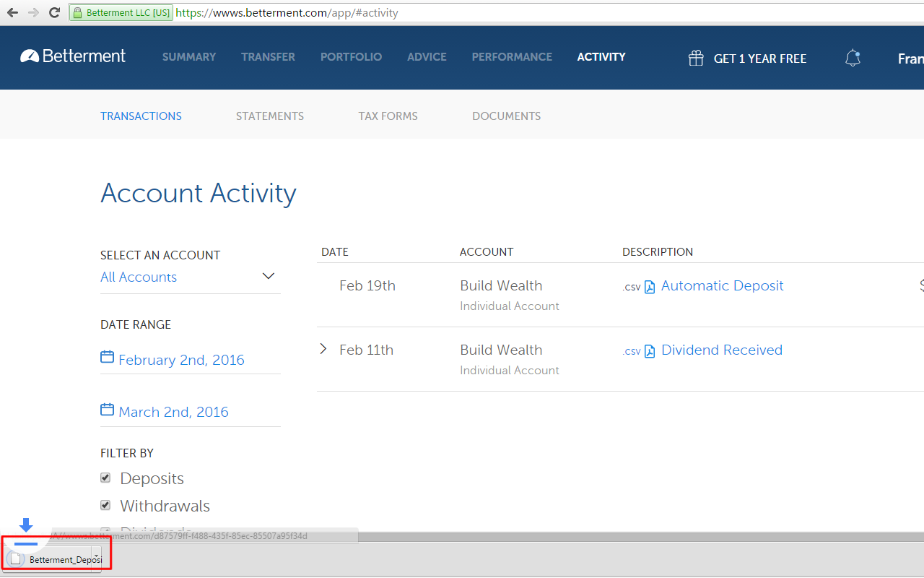Open the Advice nav item
The height and width of the screenshot is (578, 924).
tap(427, 57)
